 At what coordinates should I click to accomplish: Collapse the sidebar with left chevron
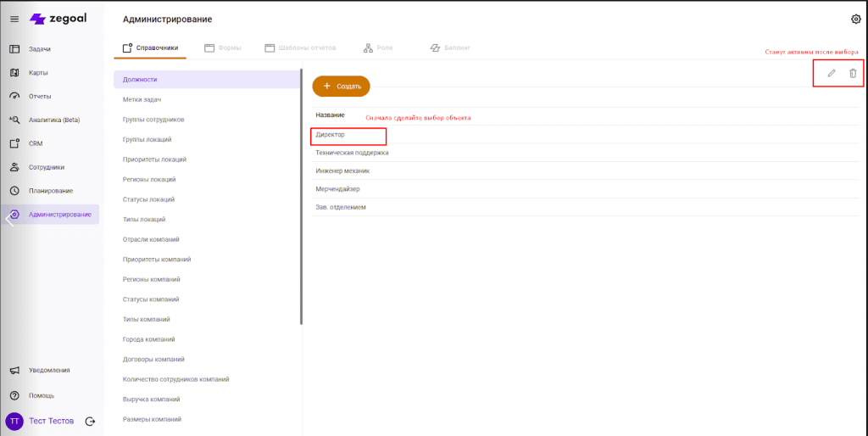[x=9, y=219]
